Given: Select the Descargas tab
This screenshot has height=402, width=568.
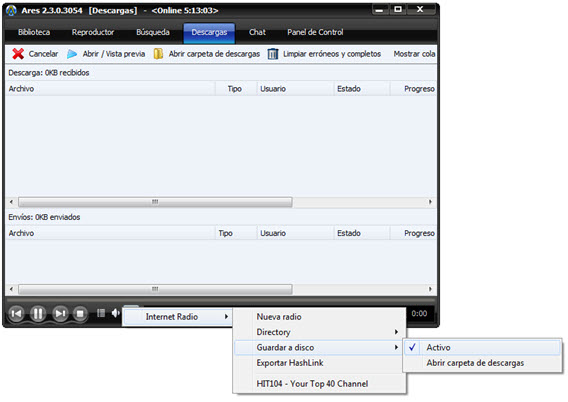Looking at the screenshot, I should (209, 33).
